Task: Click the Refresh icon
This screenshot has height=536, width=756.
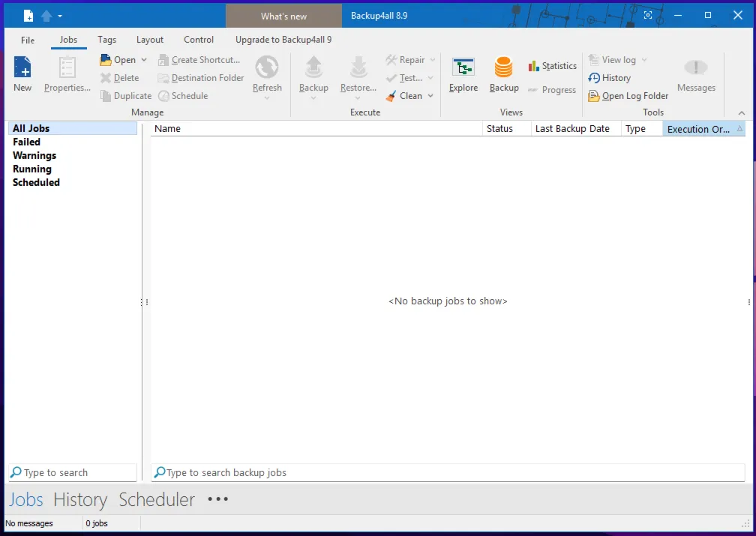Action: coord(267,67)
